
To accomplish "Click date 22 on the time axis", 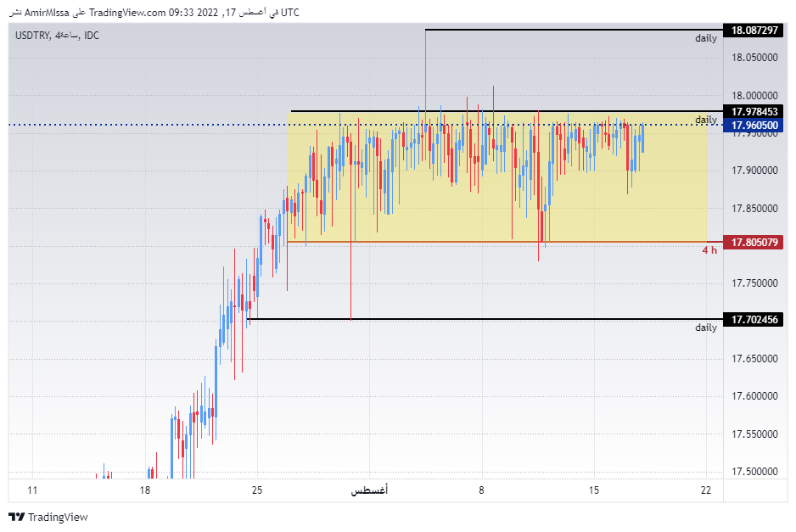I will [706, 490].
